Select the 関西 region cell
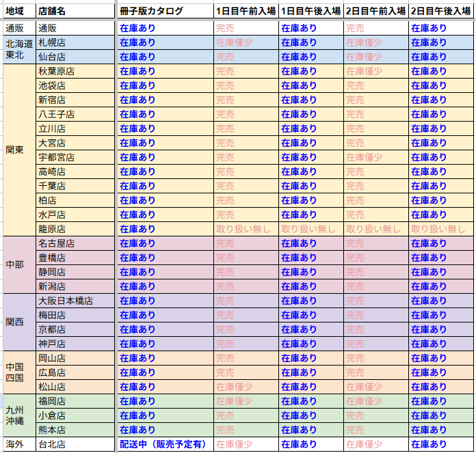The image size is (476, 453). (x=19, y=322)
